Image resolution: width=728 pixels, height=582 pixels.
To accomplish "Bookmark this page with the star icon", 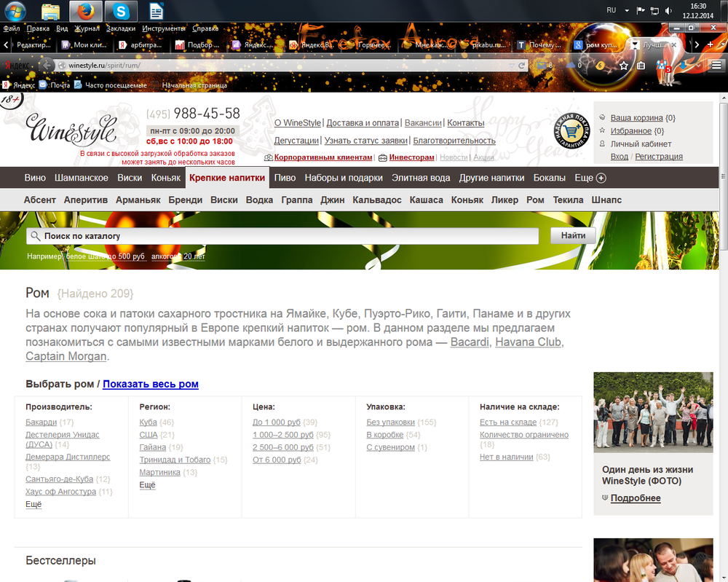I will (x=624, y=66).
